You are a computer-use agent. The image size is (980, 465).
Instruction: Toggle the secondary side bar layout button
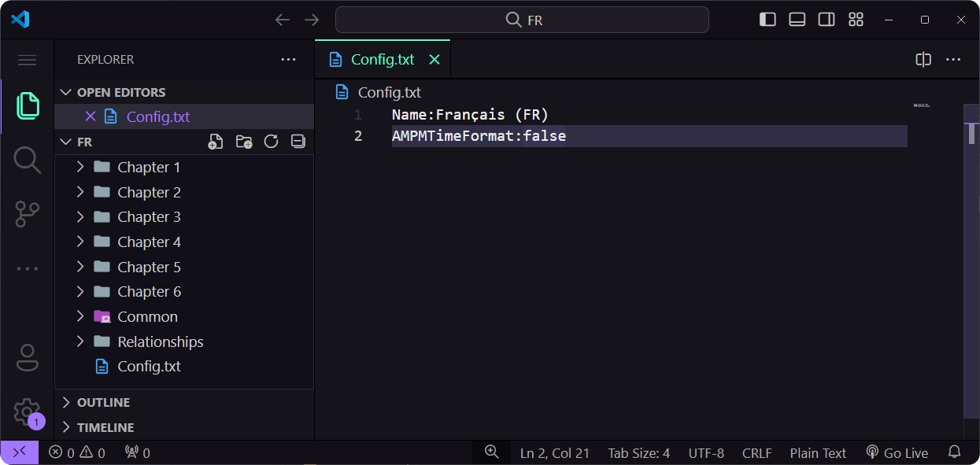827,20
